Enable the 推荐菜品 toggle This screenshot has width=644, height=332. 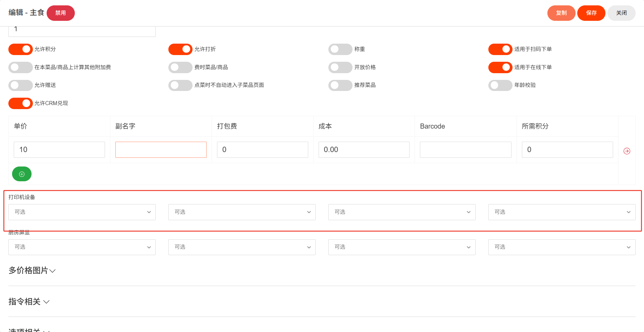tap(340, 85)
